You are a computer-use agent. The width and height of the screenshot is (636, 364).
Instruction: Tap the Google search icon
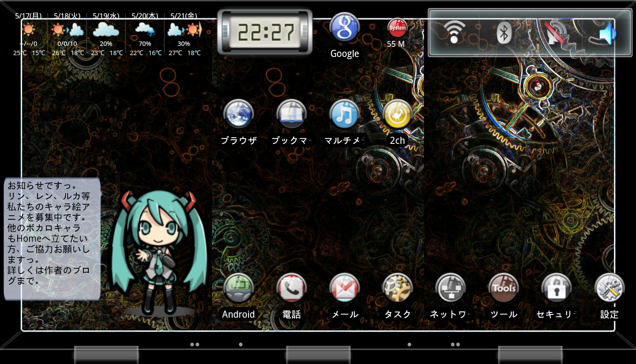pos(344,27)
